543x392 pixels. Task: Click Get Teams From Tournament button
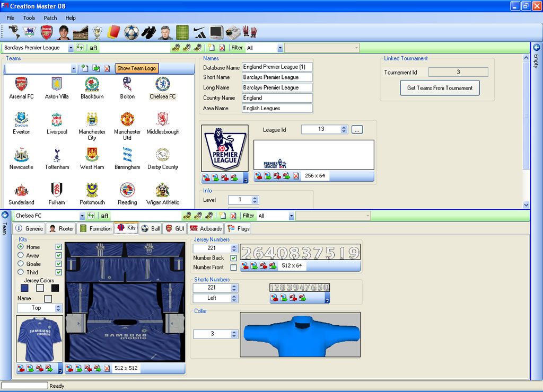[x=440, y=88]
